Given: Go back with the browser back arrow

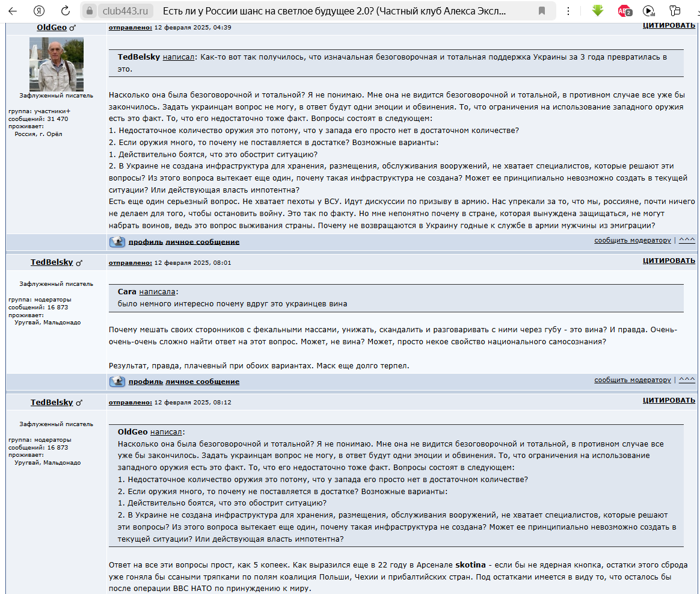Looking at the screenshot, I should 13,11.
